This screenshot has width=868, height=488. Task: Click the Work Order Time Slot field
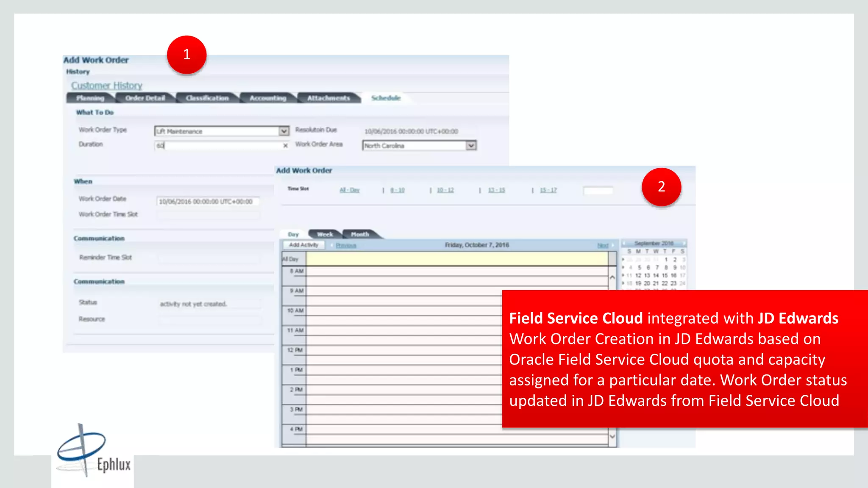coord(208,215)
